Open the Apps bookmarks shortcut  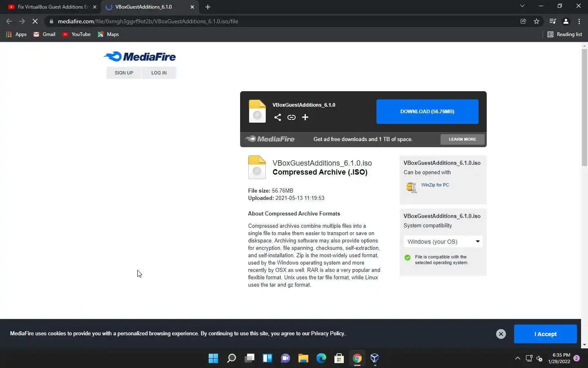coord(16,34)
